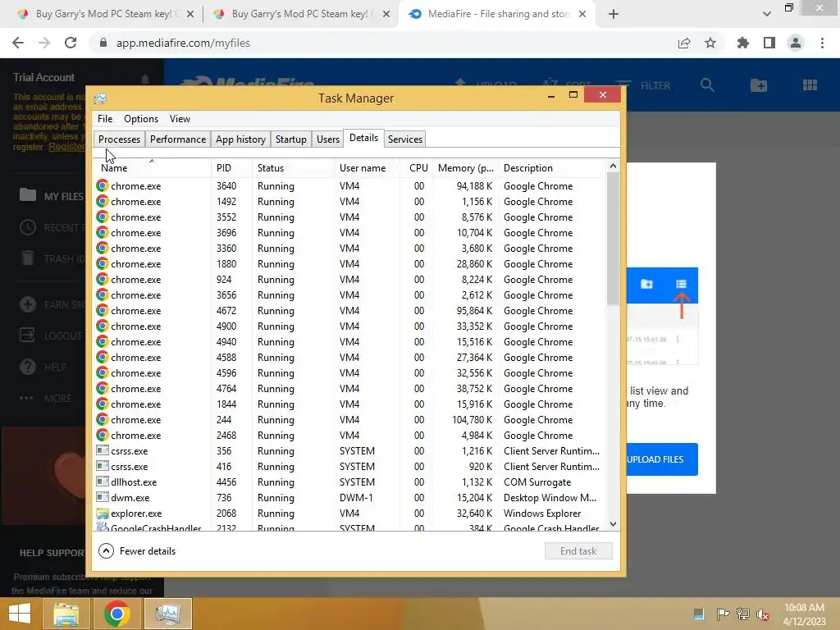The height and width of the screenshot is (630, 840).
Task: Click the Task Manager taskbar icon
Action: [x=167, y=614]
